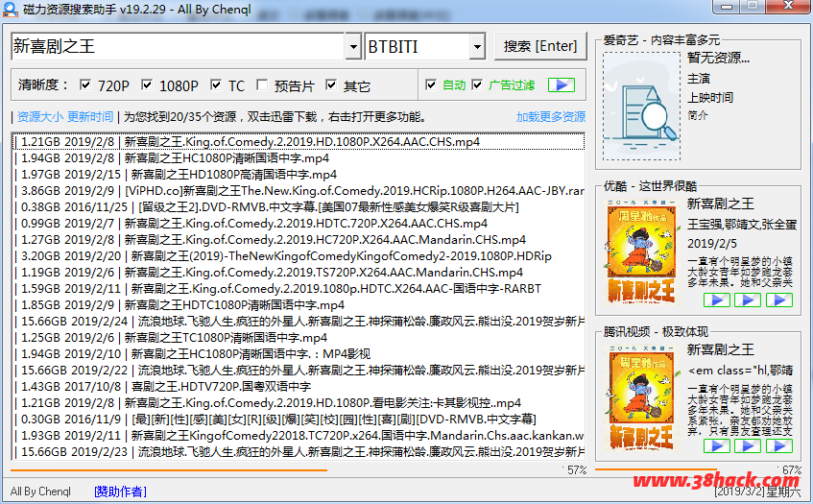Select the 3.20GB 1080P.HDRip result
Viewport: 813px width, 504px height.
click(299, 256)
